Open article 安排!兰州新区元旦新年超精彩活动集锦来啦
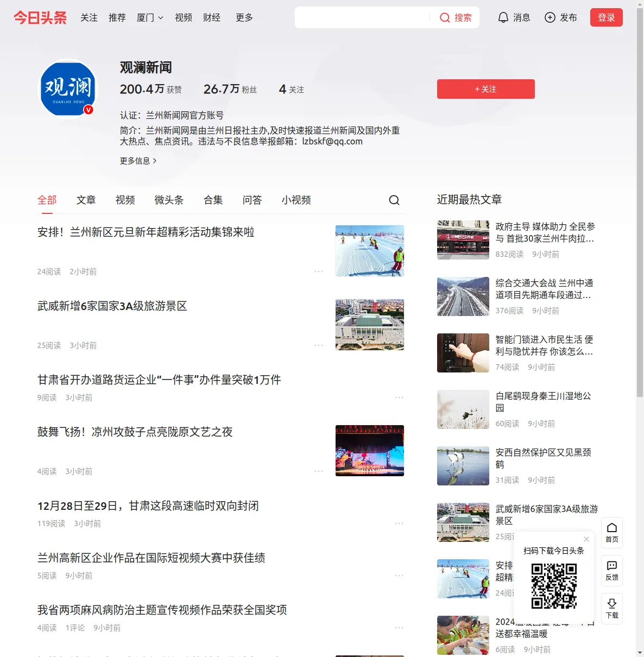The width and height of the screenshot is (644, 657). point(146,232)
